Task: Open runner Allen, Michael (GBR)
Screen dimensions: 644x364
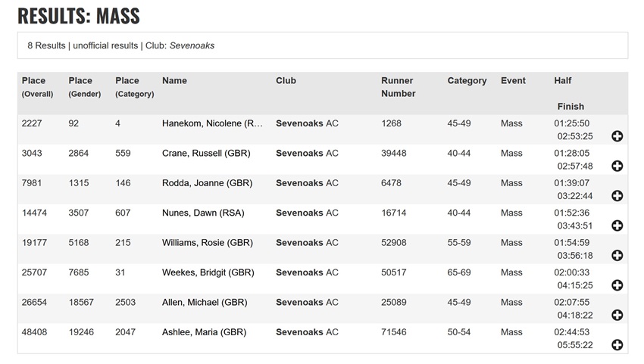Action: 205,303
